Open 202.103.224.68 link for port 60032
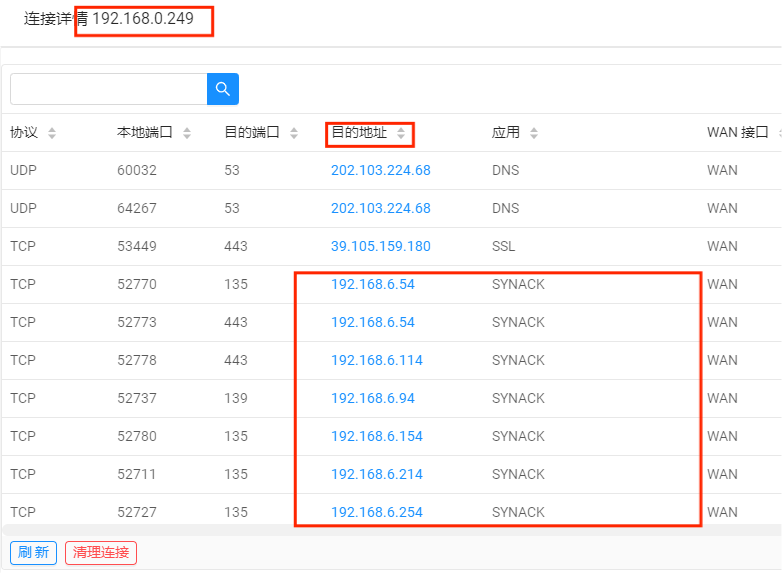The image size is (782, 573). coord(380,170)
